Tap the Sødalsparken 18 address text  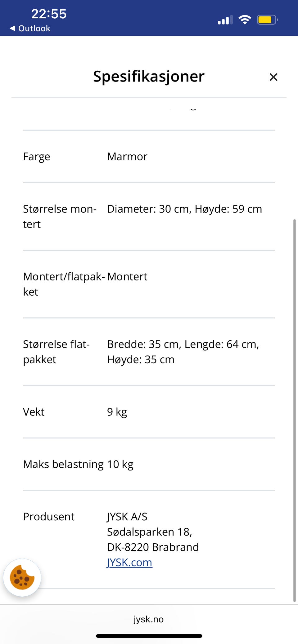(x=149, y=532)
